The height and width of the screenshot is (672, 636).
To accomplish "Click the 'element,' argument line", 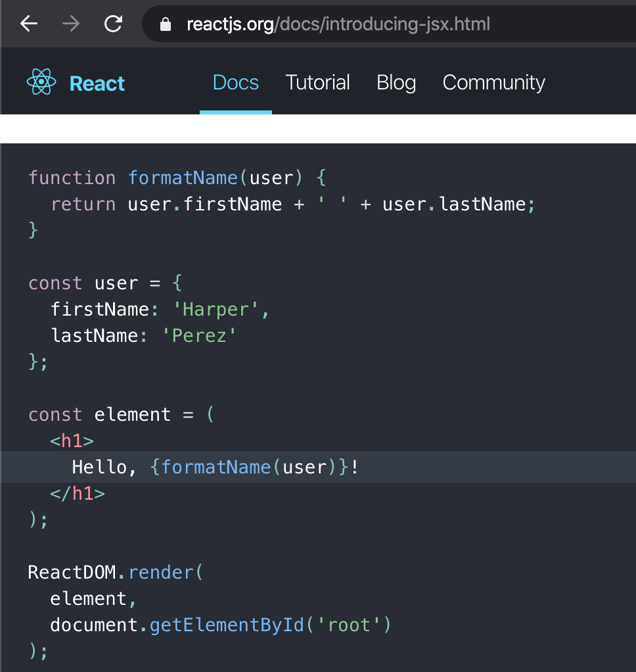I will click(93, 599).
